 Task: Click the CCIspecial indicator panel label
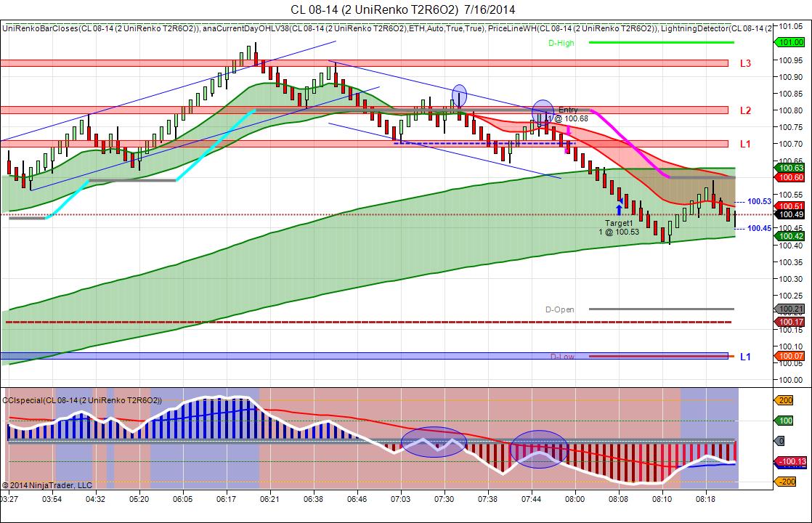coord(82,400)
